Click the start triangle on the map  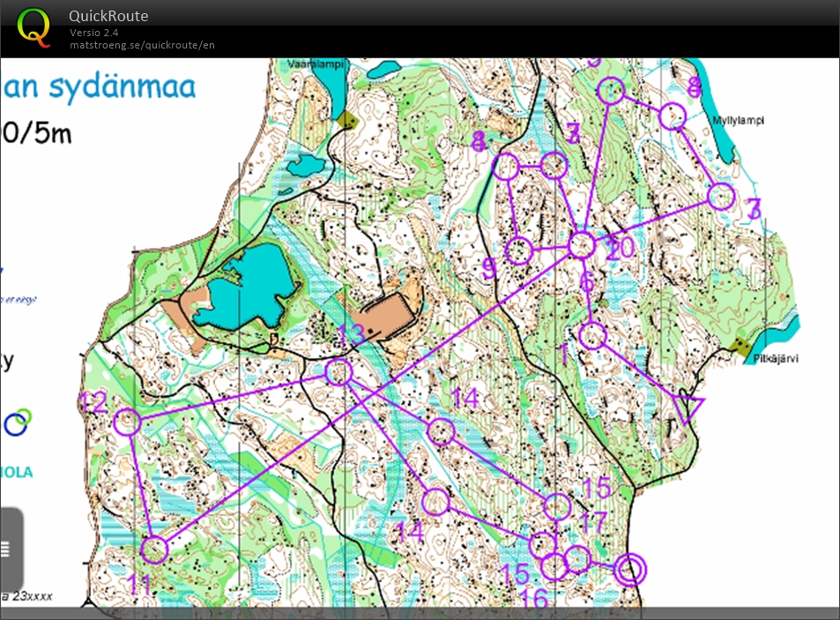pyautogui.click(x=688, y=410)
